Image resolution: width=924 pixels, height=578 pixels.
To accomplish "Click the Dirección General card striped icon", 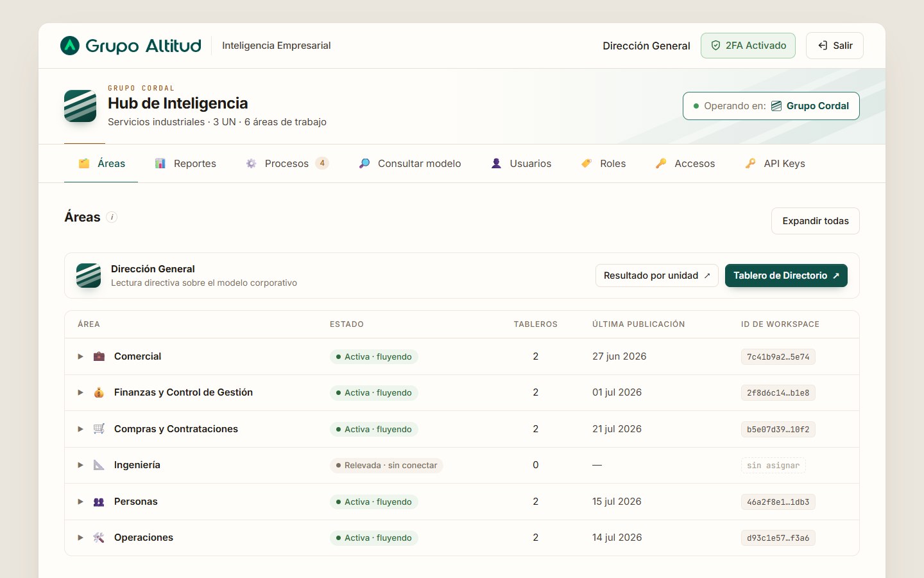I will pyautogui.click(x=89, y=276).
